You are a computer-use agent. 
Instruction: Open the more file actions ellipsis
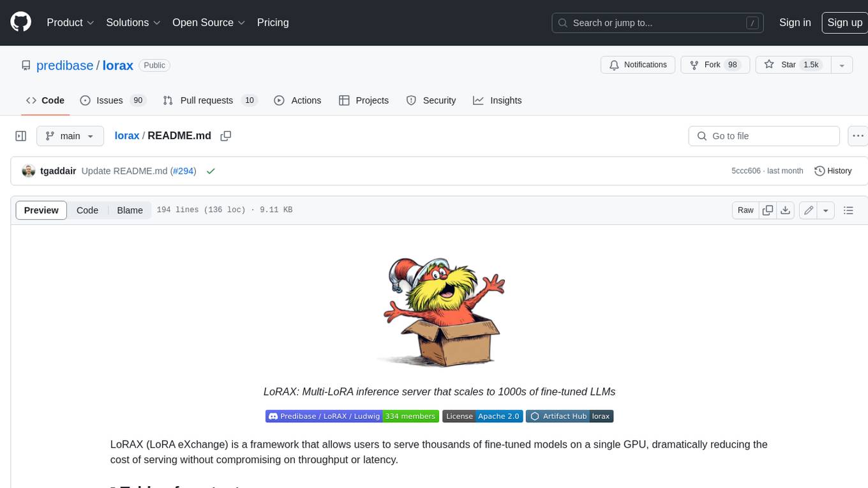[858, 136]
